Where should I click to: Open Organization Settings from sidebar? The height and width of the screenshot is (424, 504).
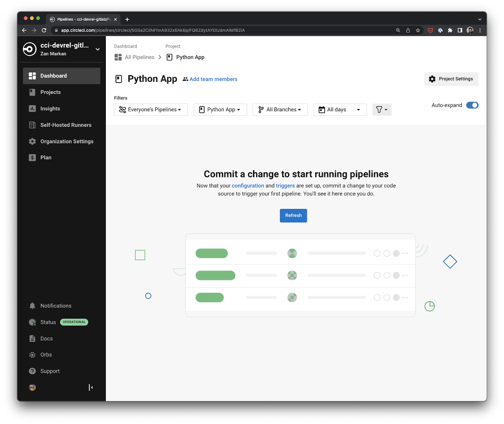(x=67, y=141)
